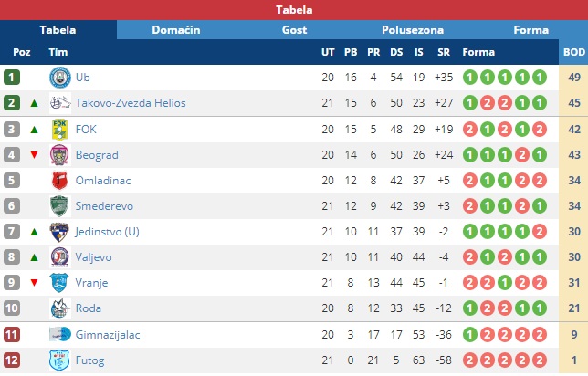This screenshot has width=588, height=376.
Task: Click the Ub club crest icon
Action: click(x=60, y=78)
